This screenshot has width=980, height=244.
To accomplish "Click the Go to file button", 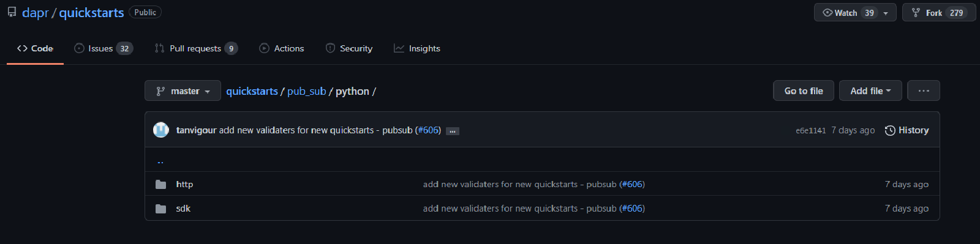I will click(804, 91).
